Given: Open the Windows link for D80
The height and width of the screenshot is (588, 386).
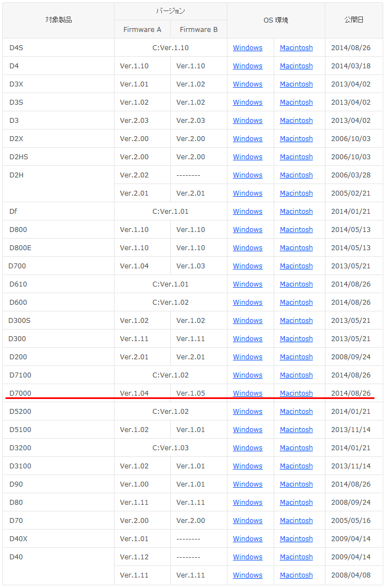Looking at the screenshot, I should tap(247, 502).
